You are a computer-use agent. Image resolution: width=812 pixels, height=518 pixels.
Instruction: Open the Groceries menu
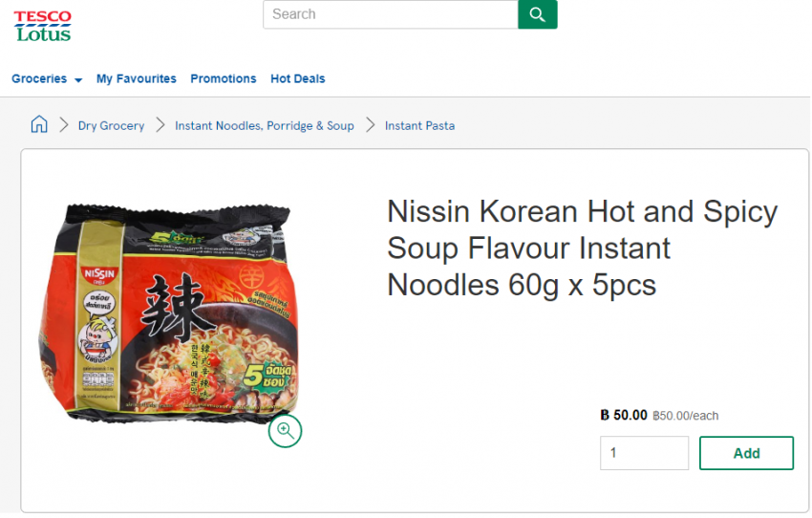click(x=39, y=79)
